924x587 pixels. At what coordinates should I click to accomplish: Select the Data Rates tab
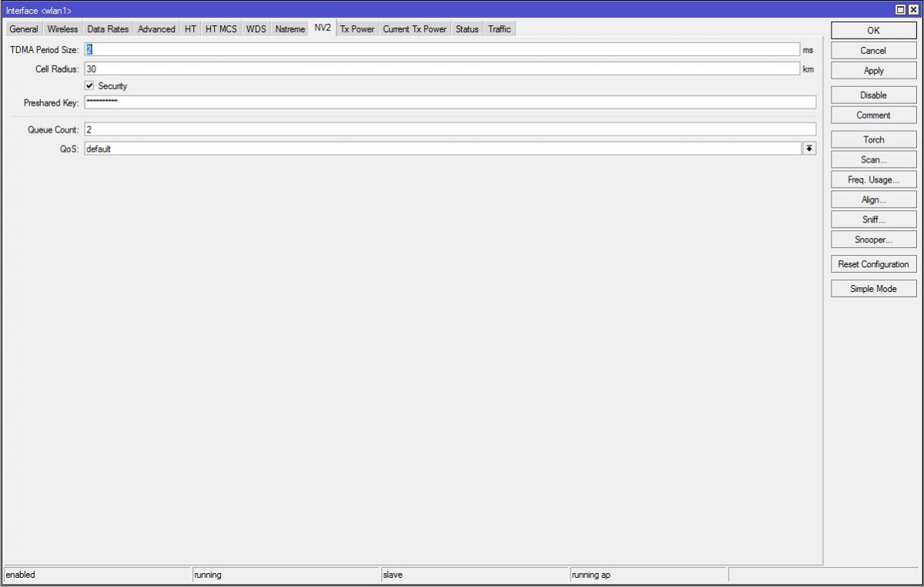[x=108, y=29]
